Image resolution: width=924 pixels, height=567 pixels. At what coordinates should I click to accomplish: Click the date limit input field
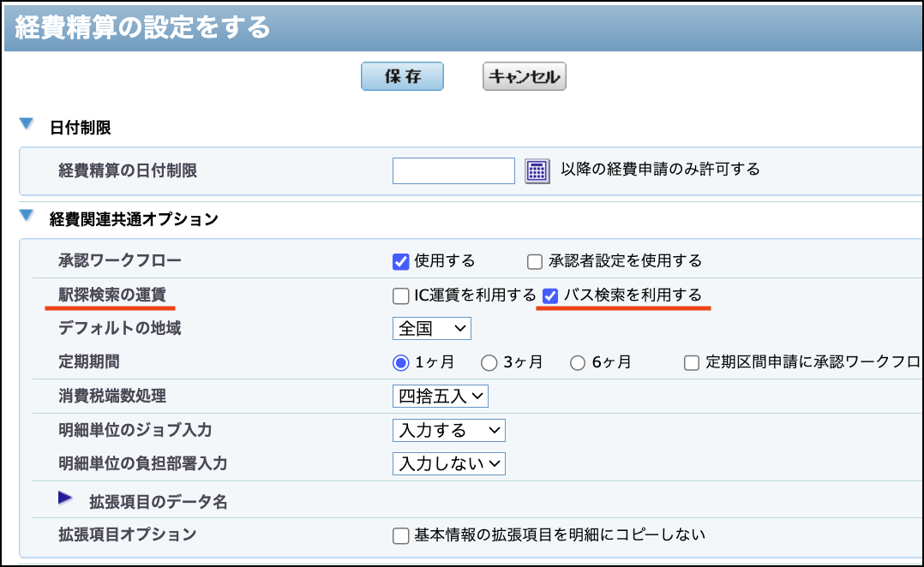pos(453,170)
